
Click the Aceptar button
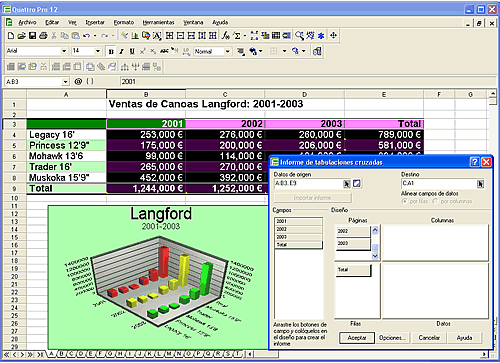[x=357, y=338]
